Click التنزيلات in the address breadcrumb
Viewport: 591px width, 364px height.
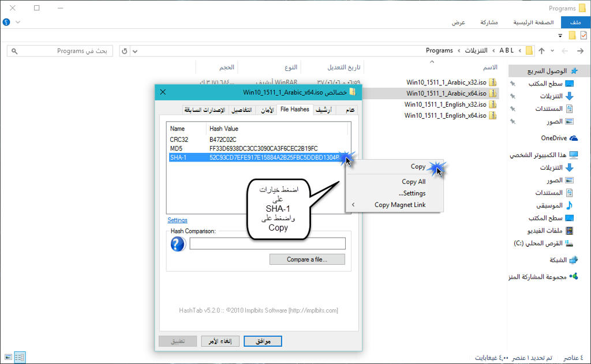click(476, 51)
